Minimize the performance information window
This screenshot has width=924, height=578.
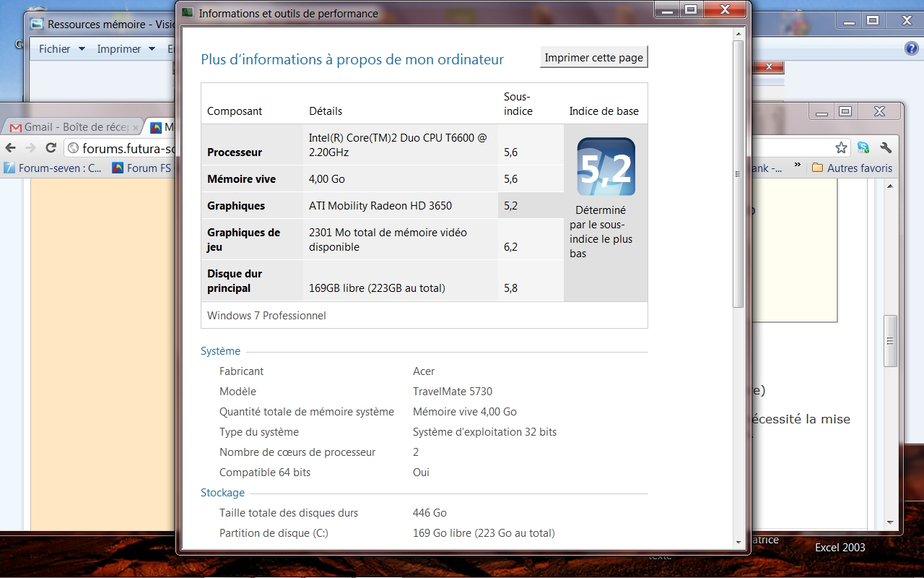coord(668,9)
